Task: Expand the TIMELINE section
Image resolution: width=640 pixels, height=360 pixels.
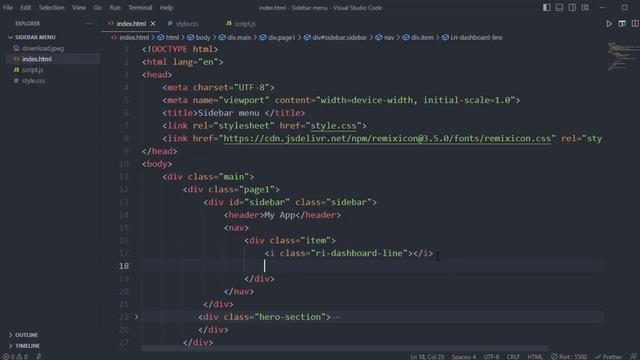Action: point(27,346)
